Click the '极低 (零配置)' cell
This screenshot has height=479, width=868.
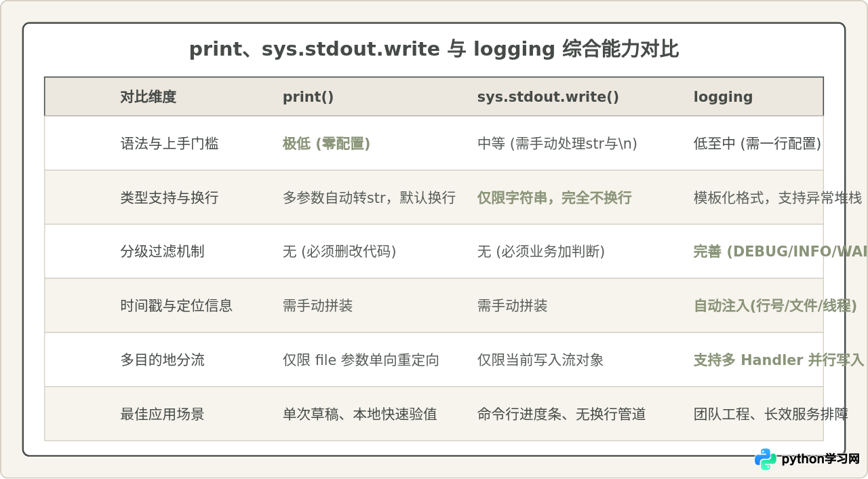tap(326, 144)
